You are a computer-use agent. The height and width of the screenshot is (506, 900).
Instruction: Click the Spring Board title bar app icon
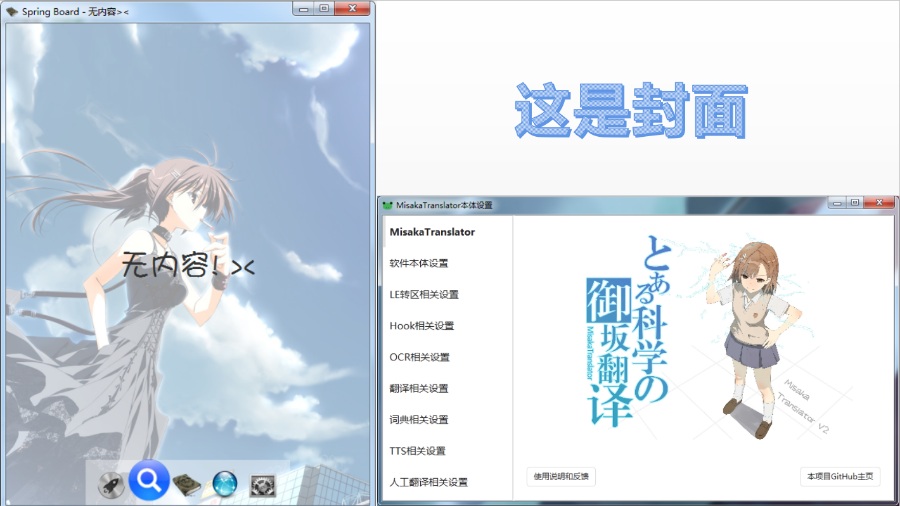pyautogui.click(x=12, y=11)
